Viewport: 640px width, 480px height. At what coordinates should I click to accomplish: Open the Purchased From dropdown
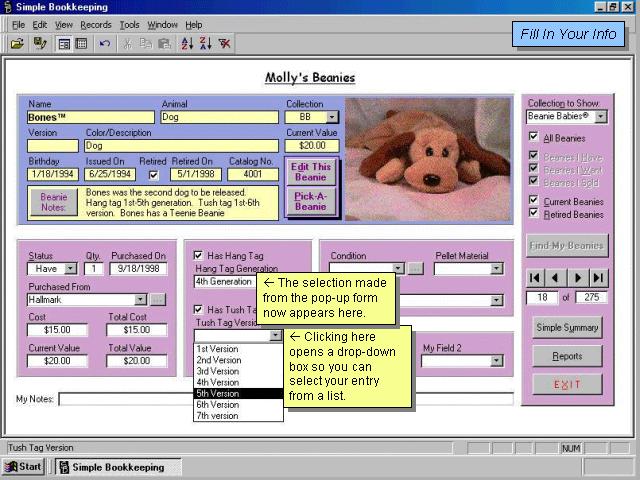pos(140,299)
